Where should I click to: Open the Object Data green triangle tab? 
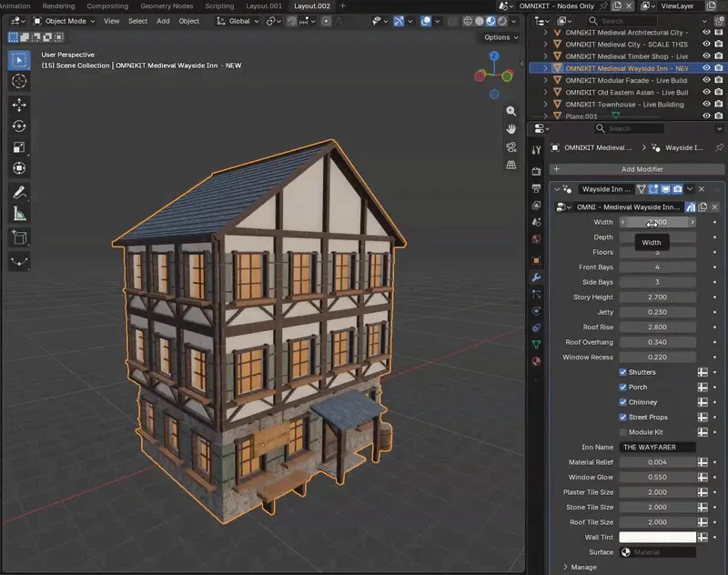tap(536, 344)
